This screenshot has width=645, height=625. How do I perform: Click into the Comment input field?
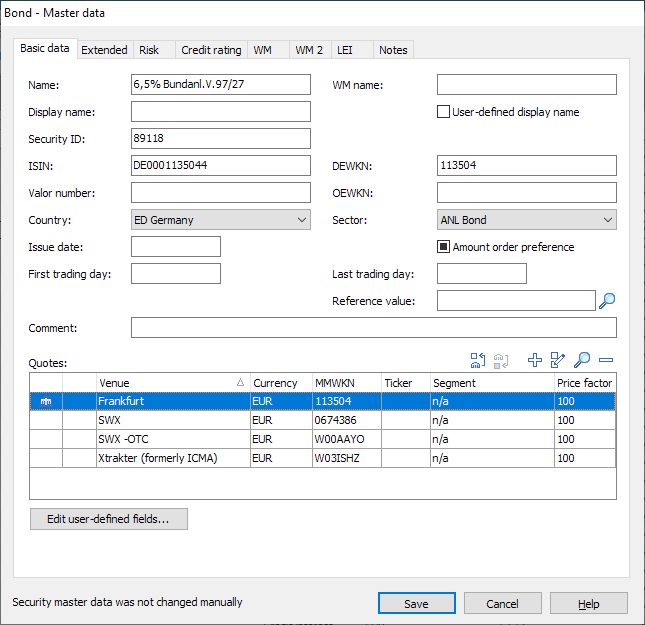[373, 328]
